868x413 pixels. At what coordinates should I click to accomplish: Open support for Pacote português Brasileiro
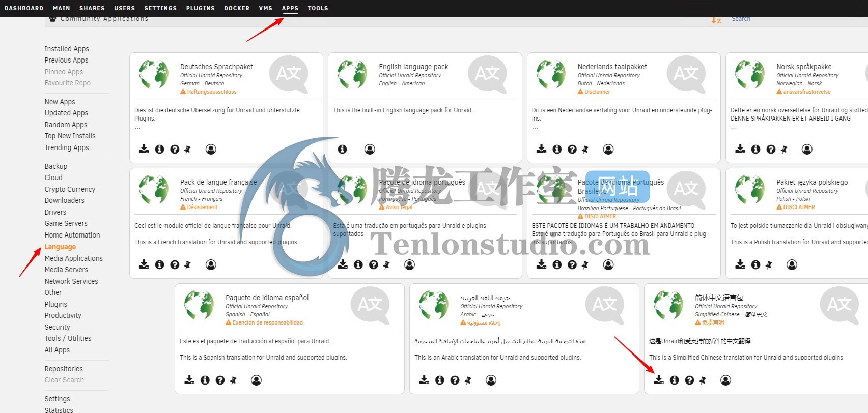pyautogui.click(x=572, y=264)
